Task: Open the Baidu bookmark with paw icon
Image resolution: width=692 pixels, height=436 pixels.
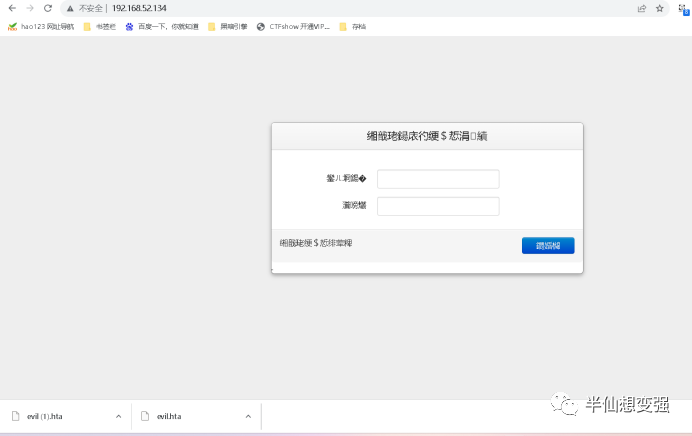Action: (x=162, y=26)
